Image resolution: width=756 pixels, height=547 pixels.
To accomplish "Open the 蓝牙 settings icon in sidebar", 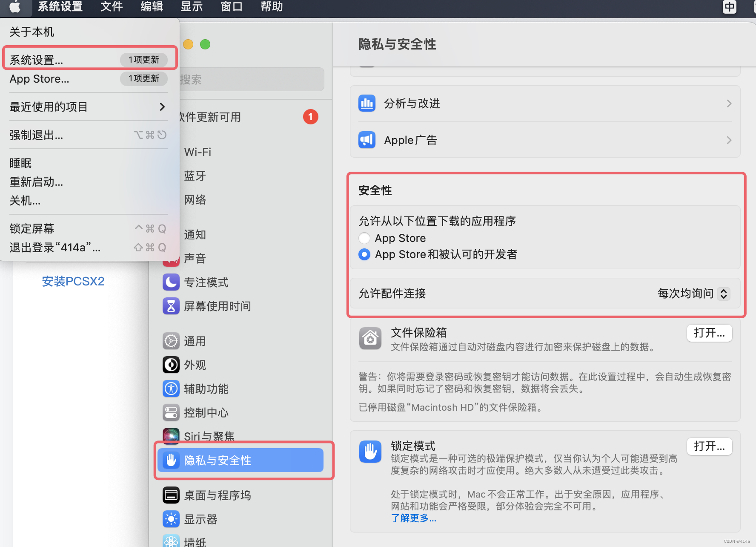I will [171, 176].
